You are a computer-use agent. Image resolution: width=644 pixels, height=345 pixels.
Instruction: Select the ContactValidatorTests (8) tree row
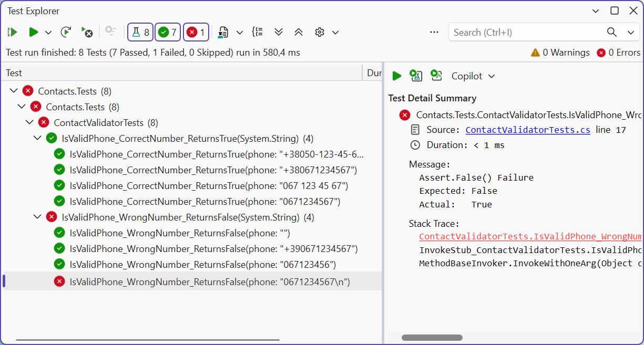pyautogui.click(x=191, y=123)
